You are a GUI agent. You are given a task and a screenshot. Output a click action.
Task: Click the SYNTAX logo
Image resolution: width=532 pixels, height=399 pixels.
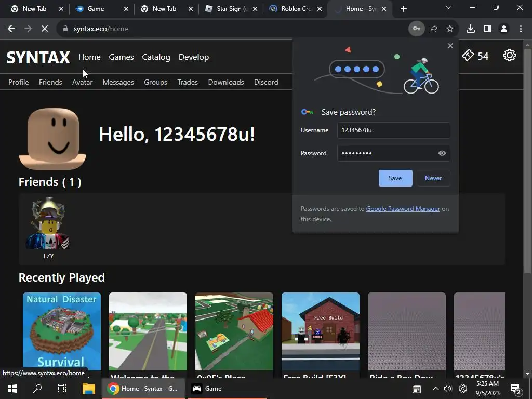38,57
